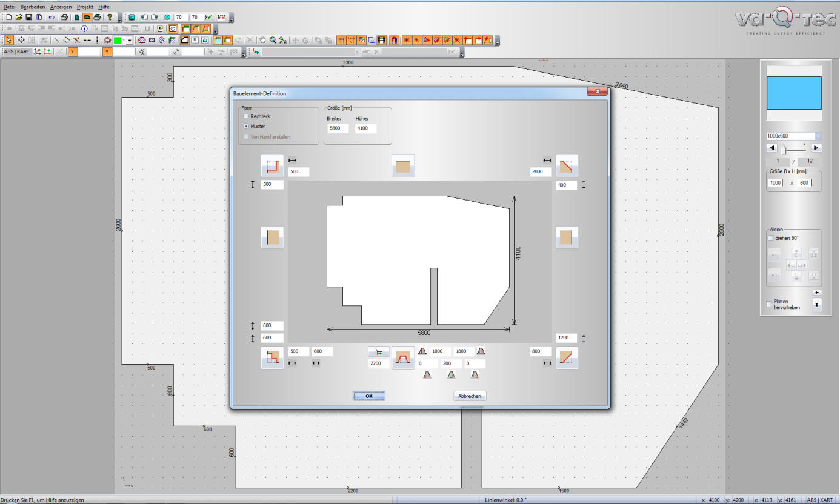Click the cutout field showing 200

(x=451, y=363)
